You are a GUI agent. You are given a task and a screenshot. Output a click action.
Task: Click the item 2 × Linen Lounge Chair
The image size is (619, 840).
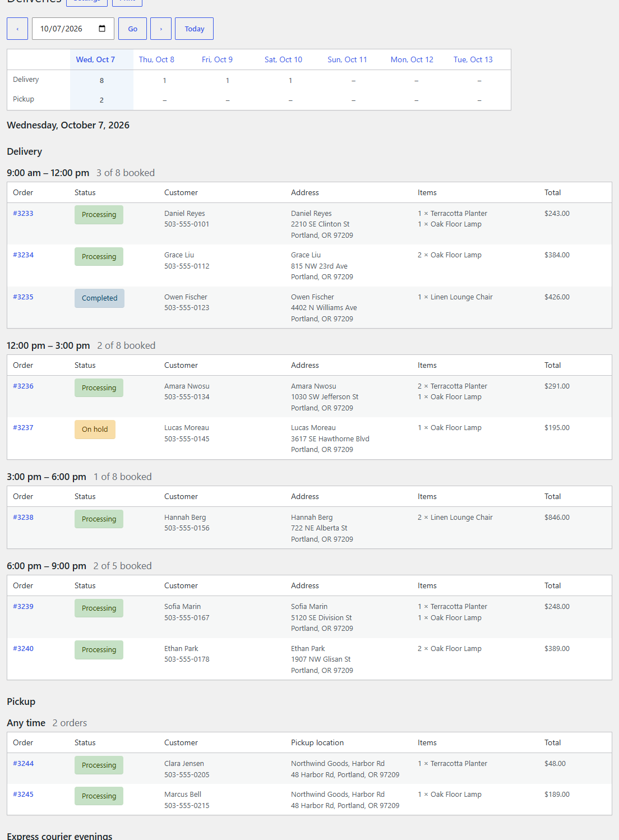point(455,518)
